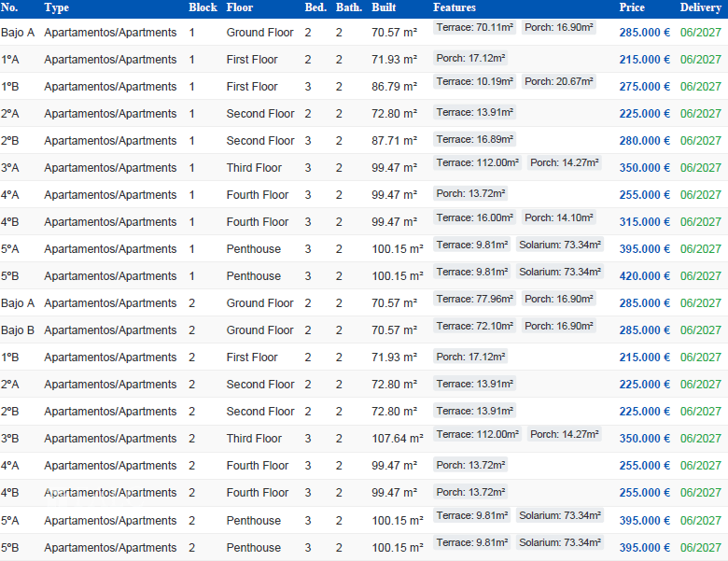
Task: Click the 'No.' column header
Action: [x=9, y=7]
